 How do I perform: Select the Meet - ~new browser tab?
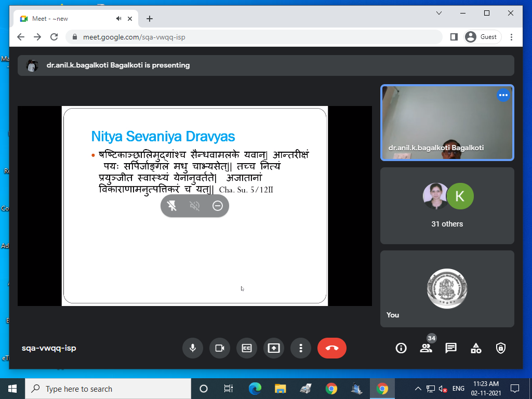(x=68, y=19)
